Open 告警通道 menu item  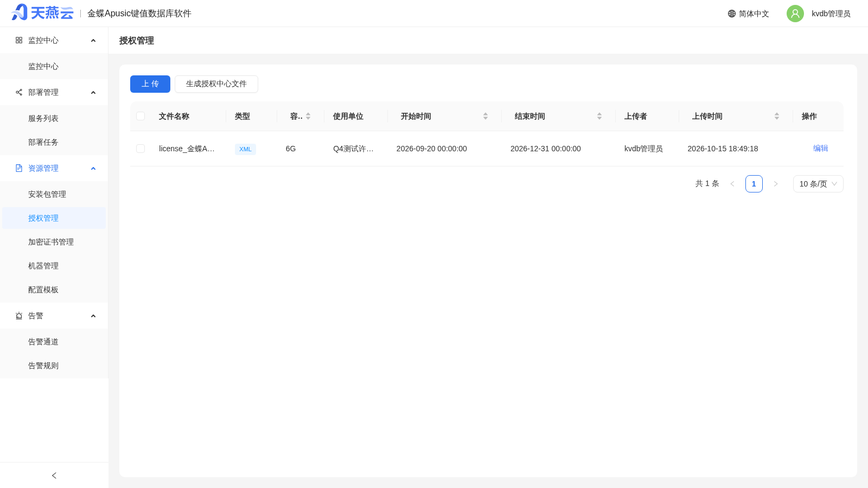(x=54, y=342)
